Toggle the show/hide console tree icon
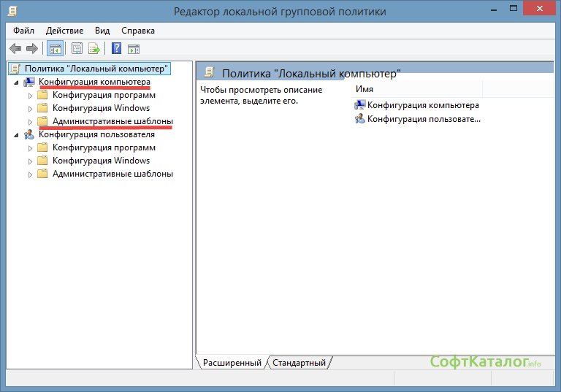This screenshot has width=561, height=392. (54, 49)
